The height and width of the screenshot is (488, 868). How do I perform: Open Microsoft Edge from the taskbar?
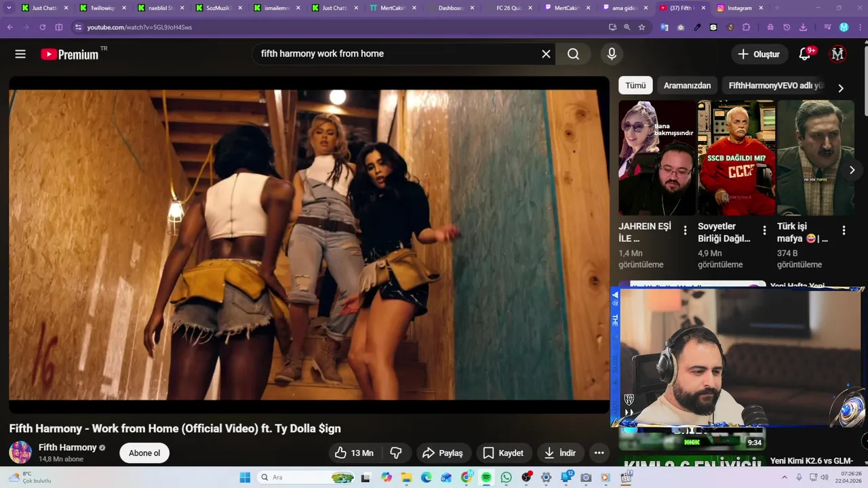[426, 477]
